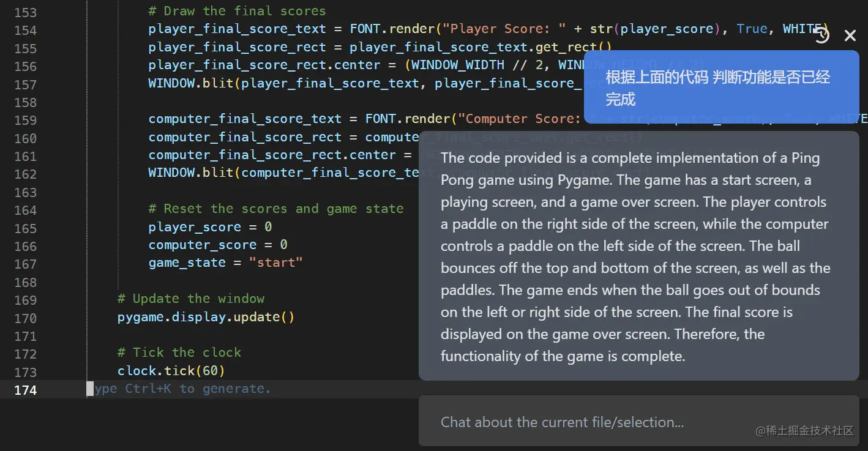Click the chat input field
The width and height of the screenshot is (868, 451).
click(639, 422)
